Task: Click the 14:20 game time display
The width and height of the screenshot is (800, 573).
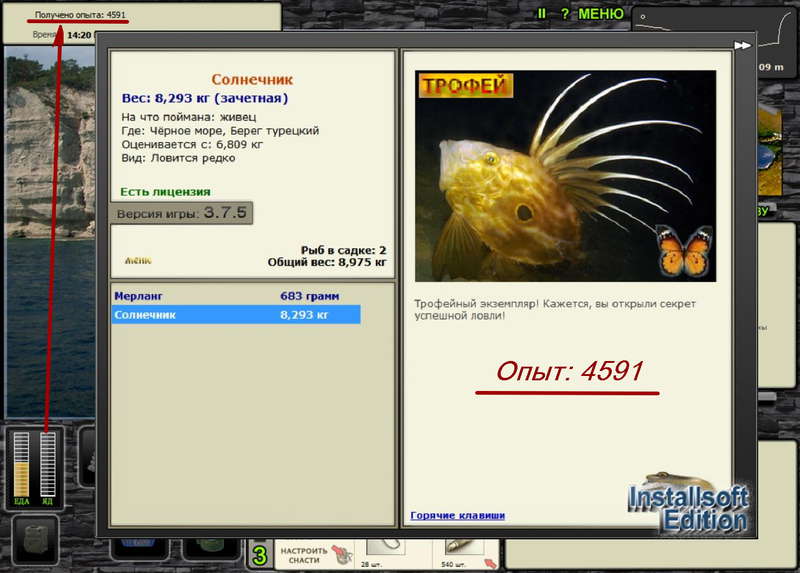Action: pos(79,35)
